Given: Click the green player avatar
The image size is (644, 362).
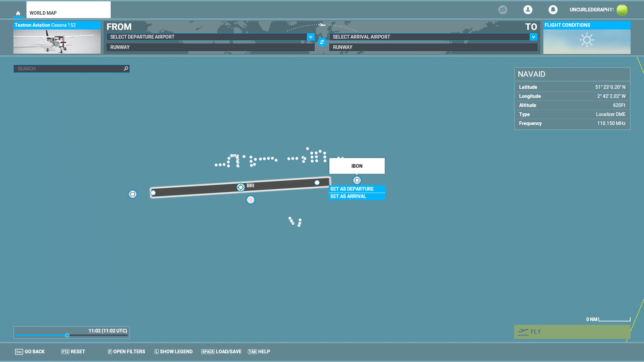Looking at the screenshot, I should (x=622, y=10).
